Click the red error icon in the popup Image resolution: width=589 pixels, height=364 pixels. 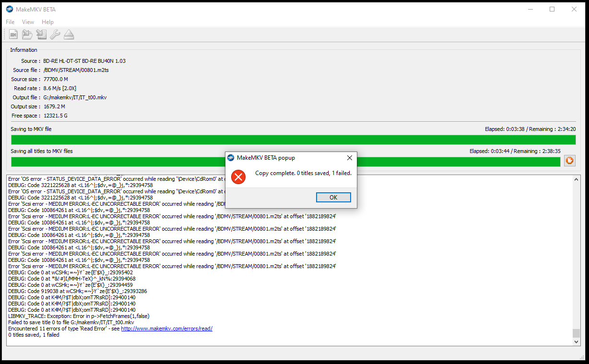tap(238, 177)
